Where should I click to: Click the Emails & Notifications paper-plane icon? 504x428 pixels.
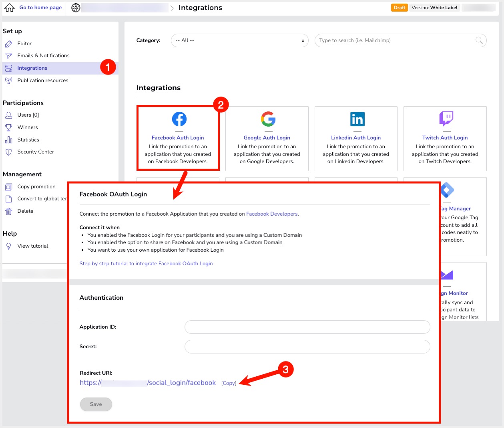click(8, 56)
